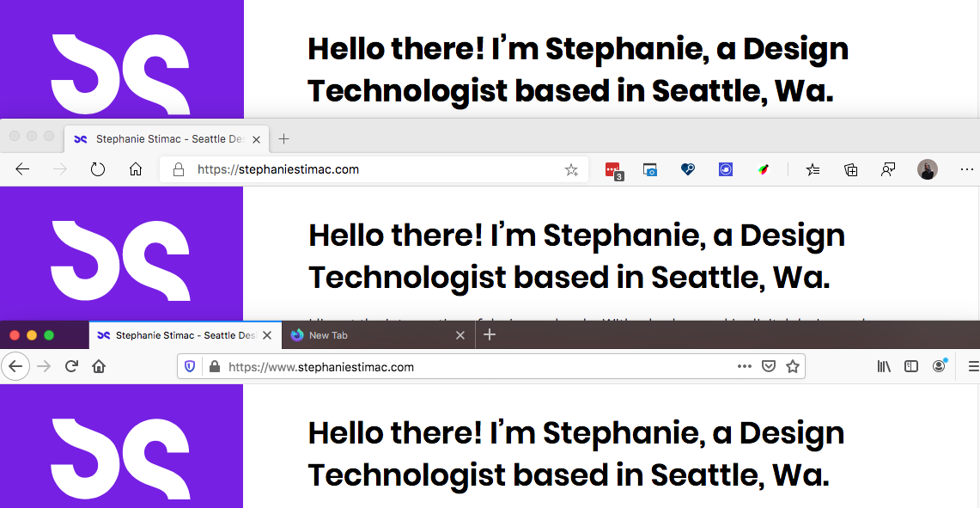
Task: Open the red LastPass extension with badge 3
Action: (614, 170)
